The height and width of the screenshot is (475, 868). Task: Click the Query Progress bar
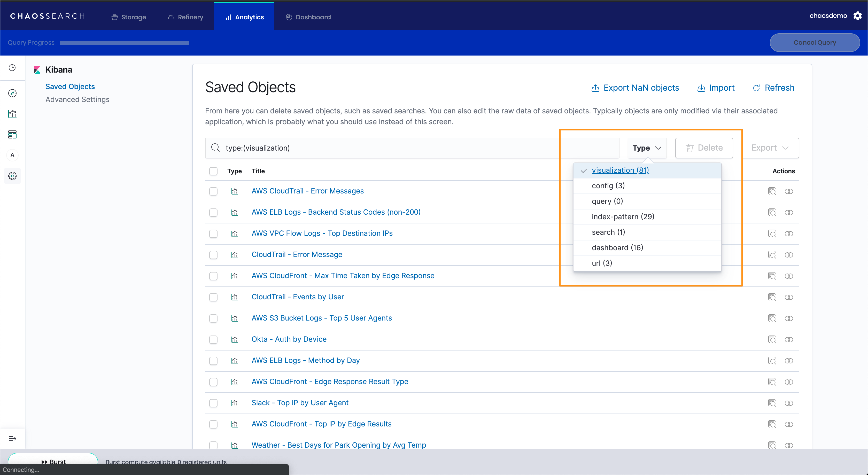pyautogui.click(x=124, y=43)
